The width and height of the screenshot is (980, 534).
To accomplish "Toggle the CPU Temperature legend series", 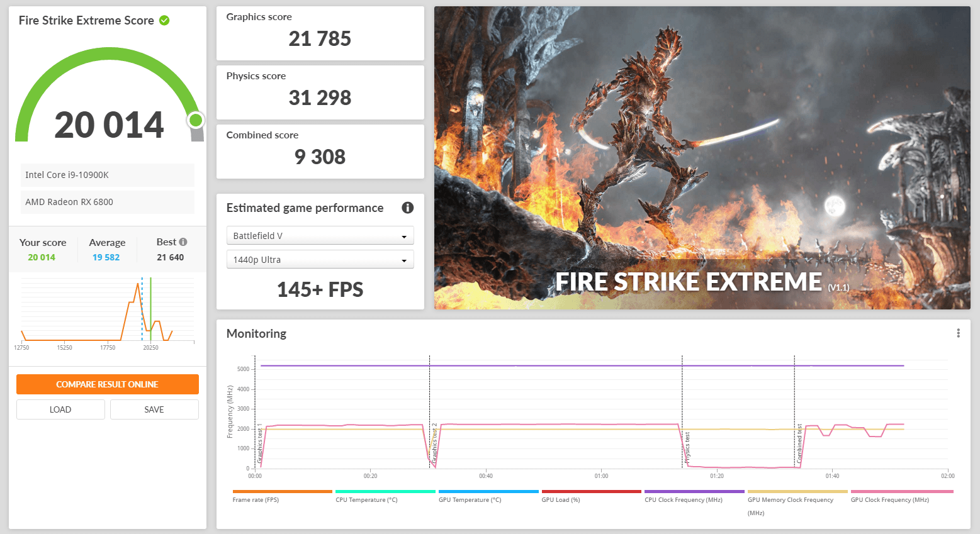I will tap(385, 496).
